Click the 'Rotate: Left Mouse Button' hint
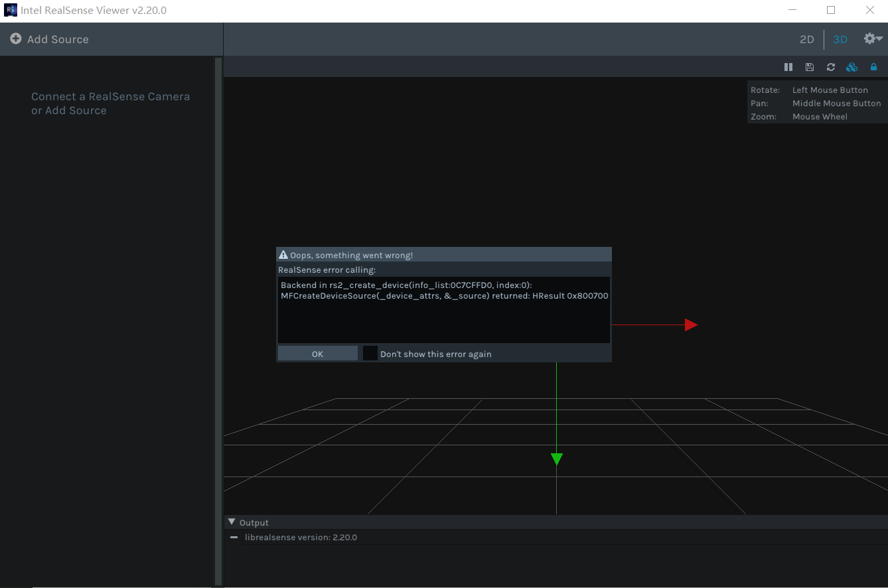 coord(809,90)
